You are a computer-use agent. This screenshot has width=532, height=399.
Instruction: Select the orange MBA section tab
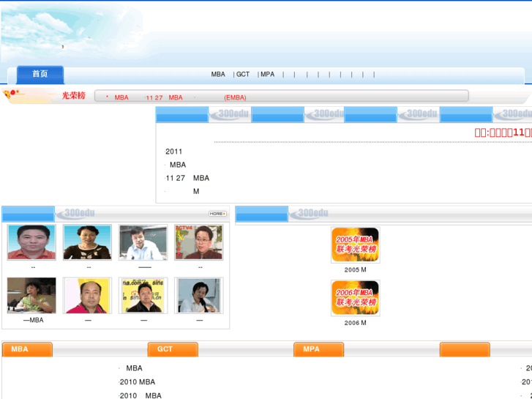coord(28,349)
